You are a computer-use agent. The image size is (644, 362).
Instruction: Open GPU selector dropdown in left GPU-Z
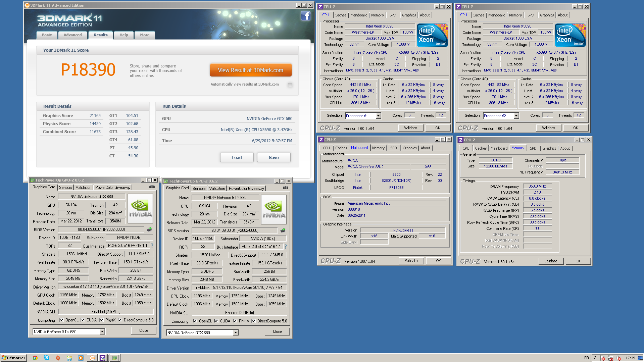(x=102, y=332)
